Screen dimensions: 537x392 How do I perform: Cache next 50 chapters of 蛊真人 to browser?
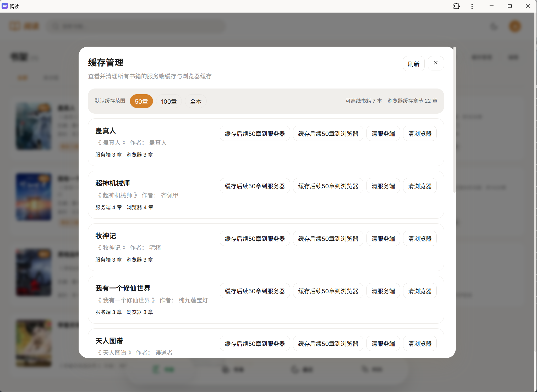point(328,133)
